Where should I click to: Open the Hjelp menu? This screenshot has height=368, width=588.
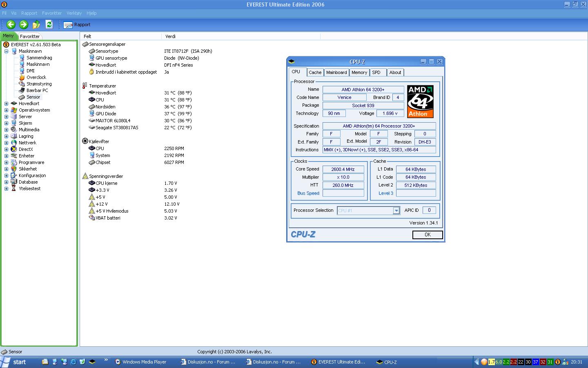point(91,13)
